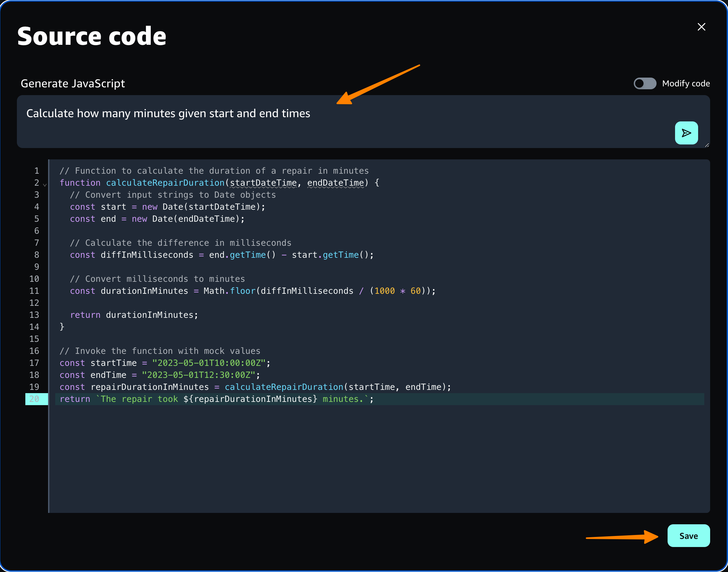
Task: Place cursor on the startTime date string
Action: [x=209, y=363]
